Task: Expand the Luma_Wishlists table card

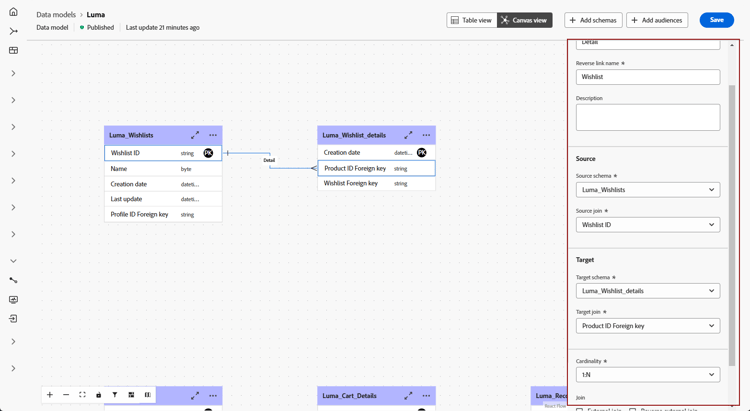Action: pos(195,135)
